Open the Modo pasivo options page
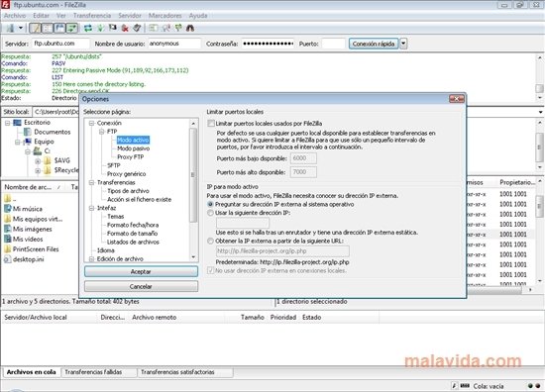Image resolution: width=545 pixels, height=392 pixels. pyautogui.click(x=134, y=148)
